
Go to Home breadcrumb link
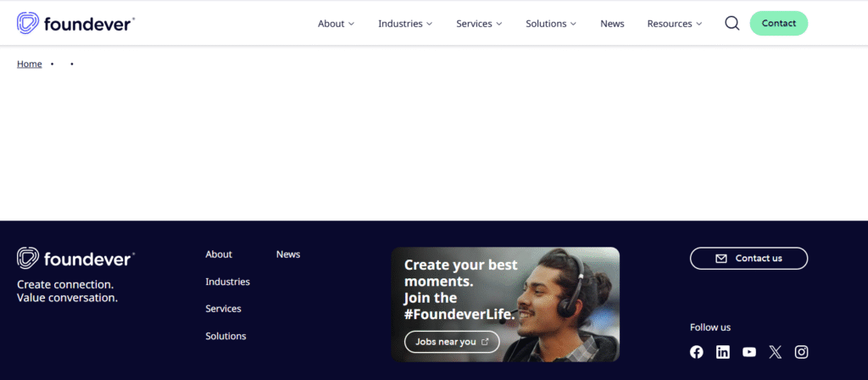[x=30, y=64]
